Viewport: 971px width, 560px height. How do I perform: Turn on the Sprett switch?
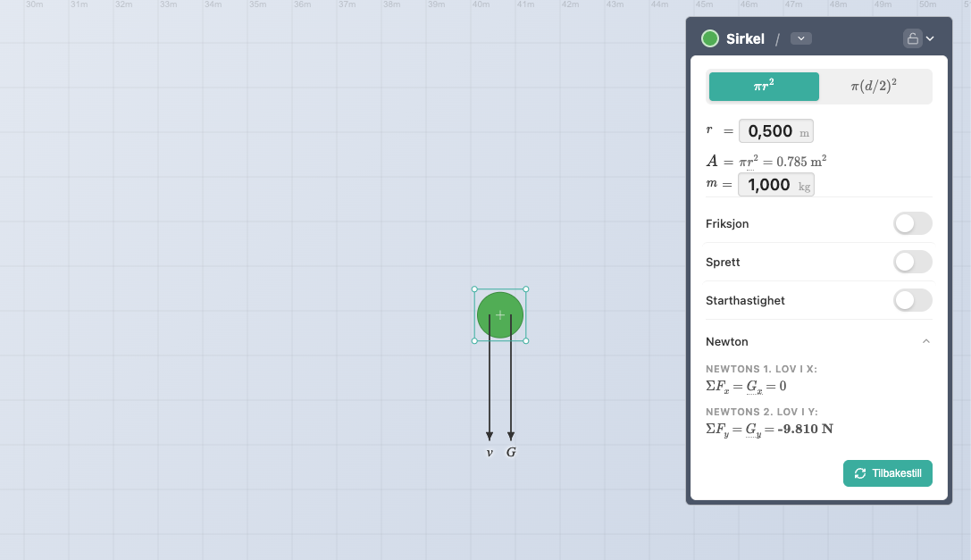(912, 262)
